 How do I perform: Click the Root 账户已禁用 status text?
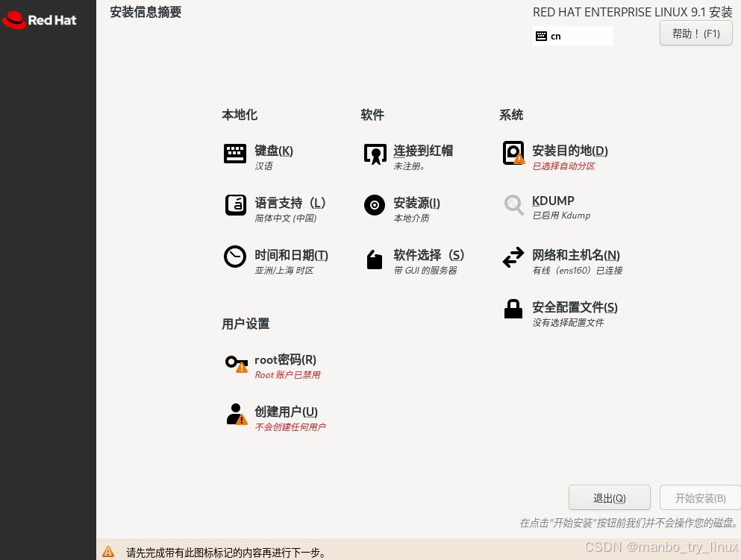pyautogui.click(x=287, y=375)
